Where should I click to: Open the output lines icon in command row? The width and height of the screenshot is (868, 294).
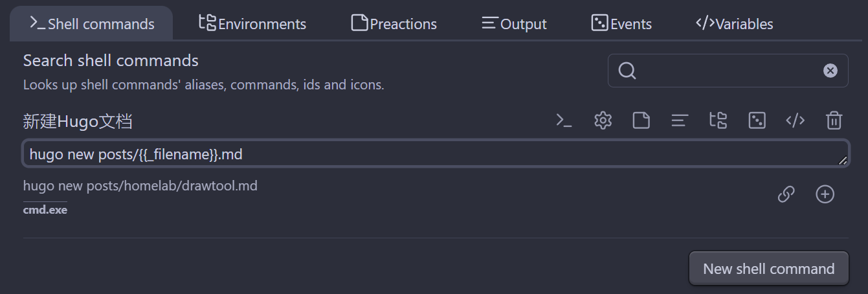[679, 120]
